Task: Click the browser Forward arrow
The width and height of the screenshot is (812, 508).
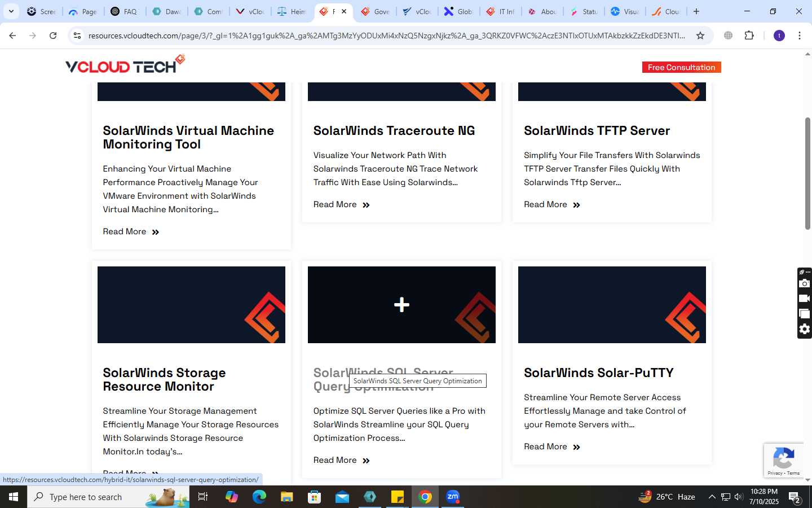Action: pos(33,36)
